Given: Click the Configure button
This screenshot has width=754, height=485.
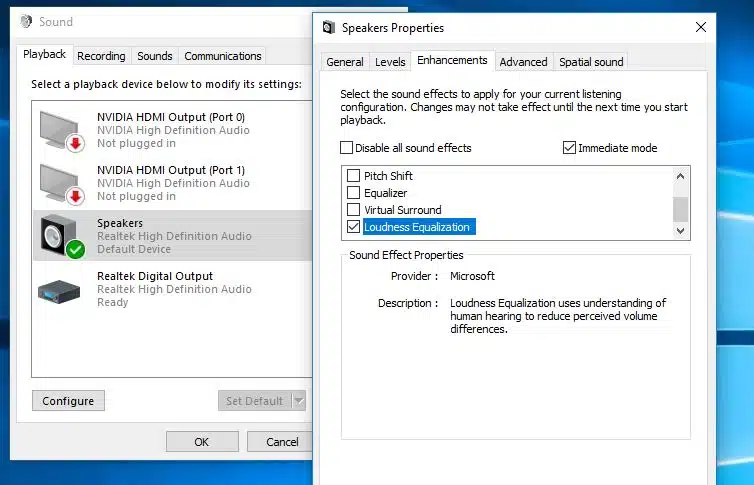Looking at the screenshot, I should (68, 400).
